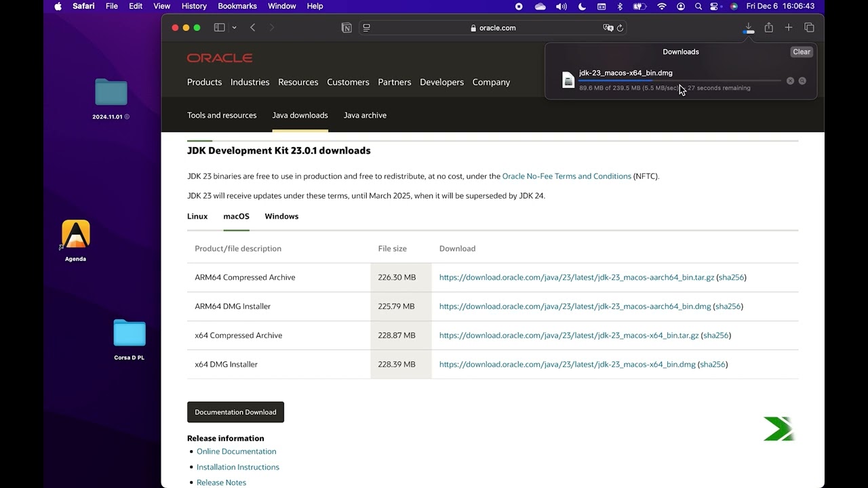Open the Release Notes link

(221, 483)
